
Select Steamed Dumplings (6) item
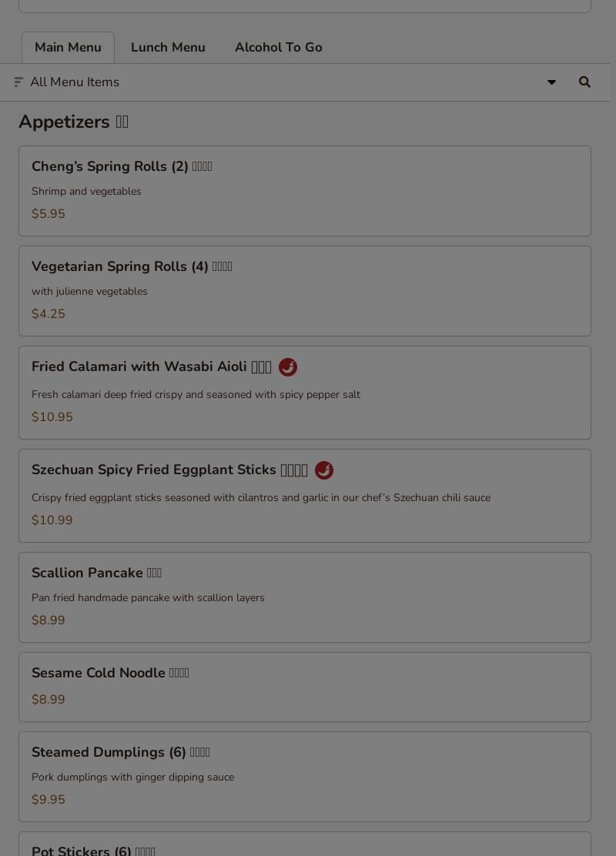click(x=305, y=777)
